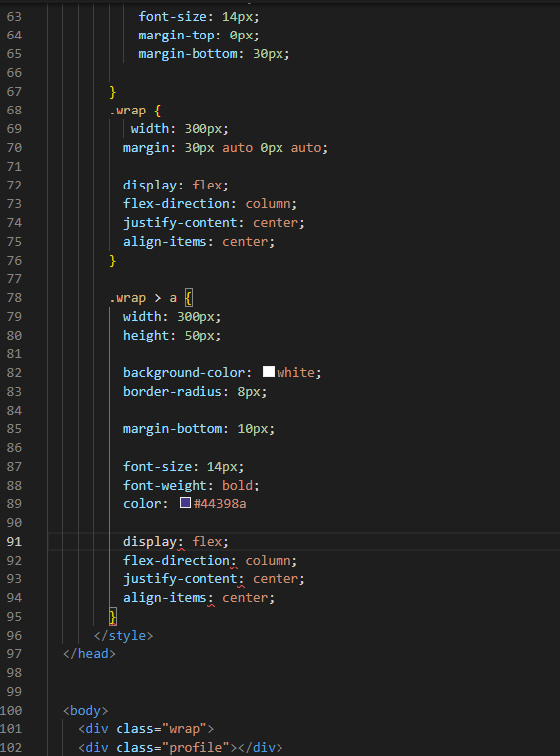
Task: Click 'flex-direction: column;' on line 73
Action: tap(210, 204)
